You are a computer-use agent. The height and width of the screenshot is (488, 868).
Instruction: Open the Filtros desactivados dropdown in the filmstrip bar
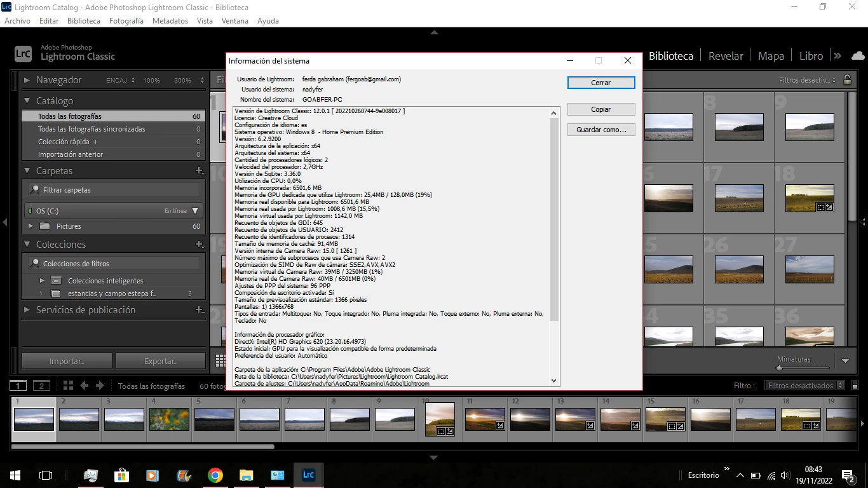point(804,386)
